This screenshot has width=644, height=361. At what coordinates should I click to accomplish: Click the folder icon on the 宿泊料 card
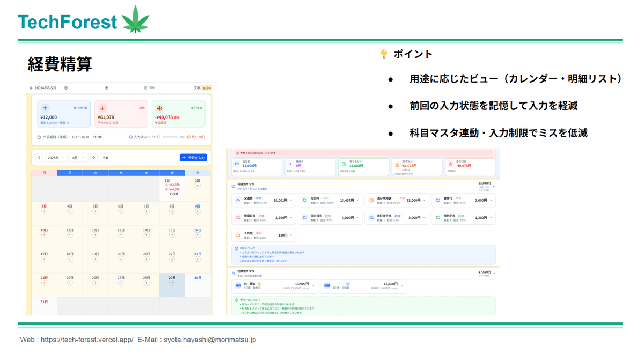305,200
